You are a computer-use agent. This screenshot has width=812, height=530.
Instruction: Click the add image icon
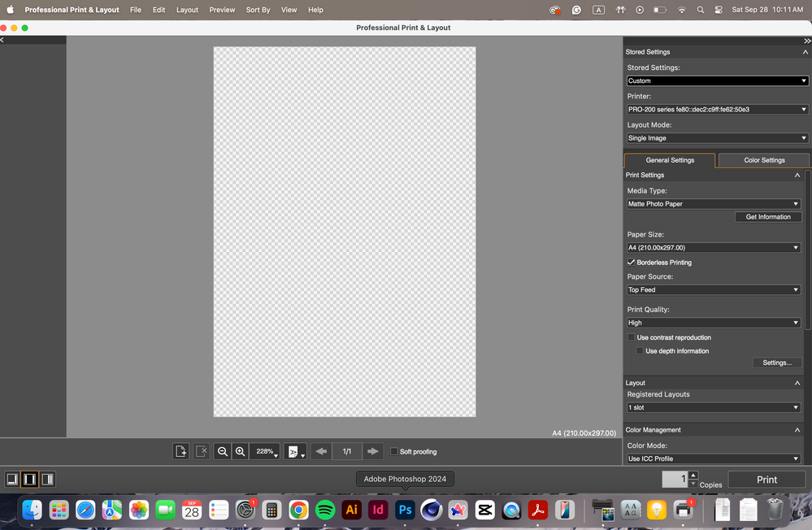(x=180, y=451)
